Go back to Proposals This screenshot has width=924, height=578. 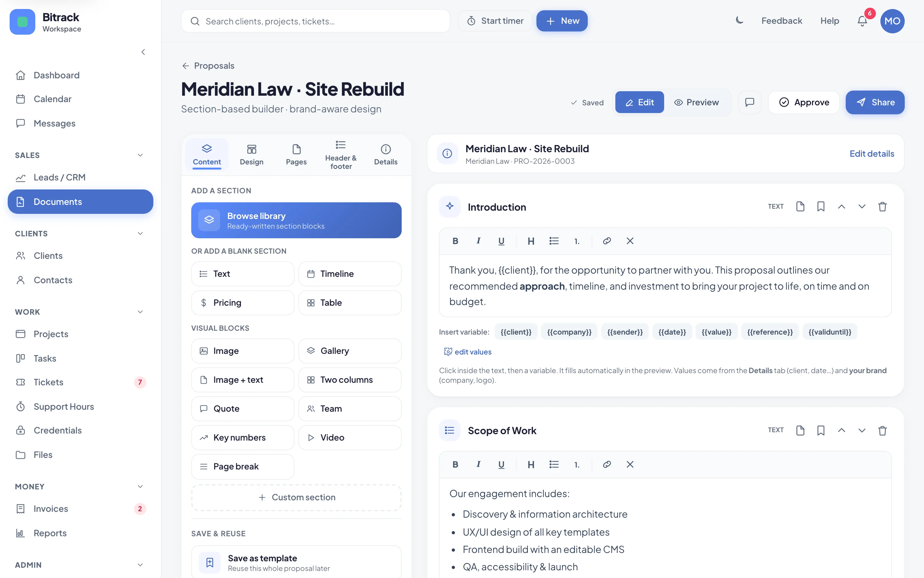[208, 66]
